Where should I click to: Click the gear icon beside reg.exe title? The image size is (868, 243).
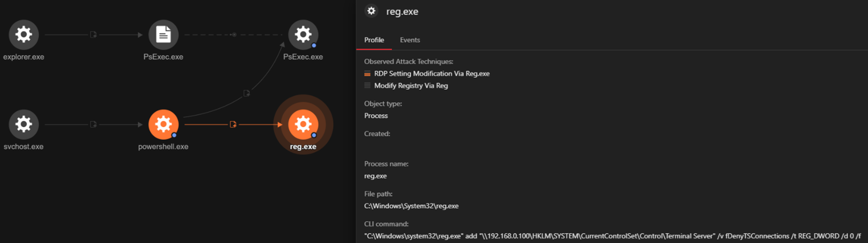point(371,11)
